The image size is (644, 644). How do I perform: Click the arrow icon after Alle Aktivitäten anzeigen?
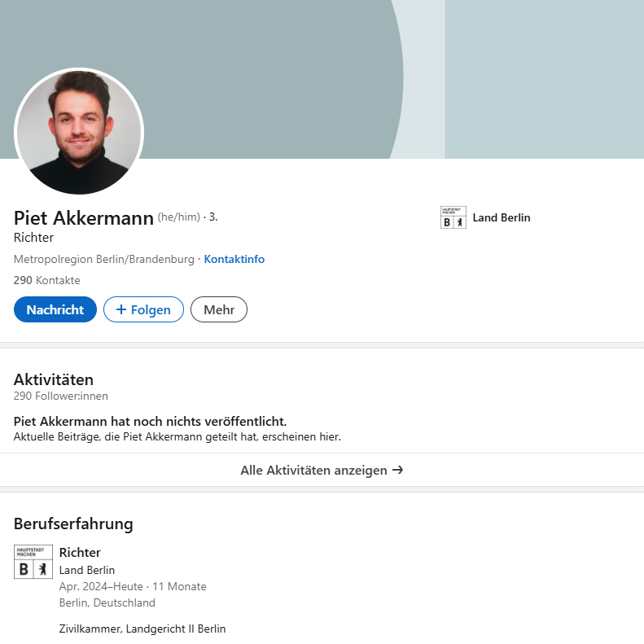pos(397,470)
